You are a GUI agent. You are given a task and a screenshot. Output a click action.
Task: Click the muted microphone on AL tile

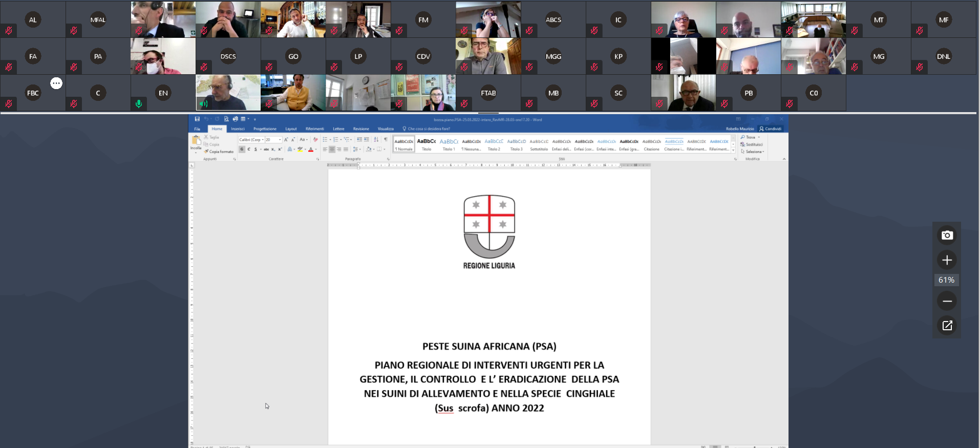[9, 31]
